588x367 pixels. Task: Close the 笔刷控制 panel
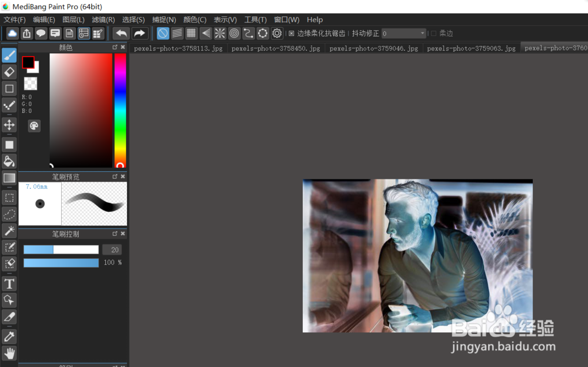(123, 233)
